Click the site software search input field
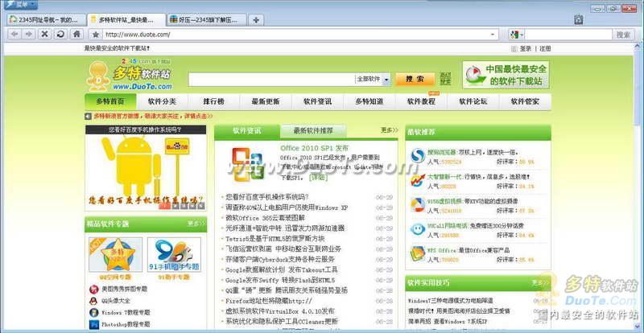This screenshot has height=333, width=644. (x=270, y=80)
